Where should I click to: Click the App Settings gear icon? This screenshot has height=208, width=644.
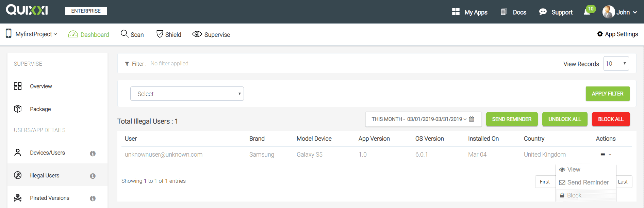point(600,34)
